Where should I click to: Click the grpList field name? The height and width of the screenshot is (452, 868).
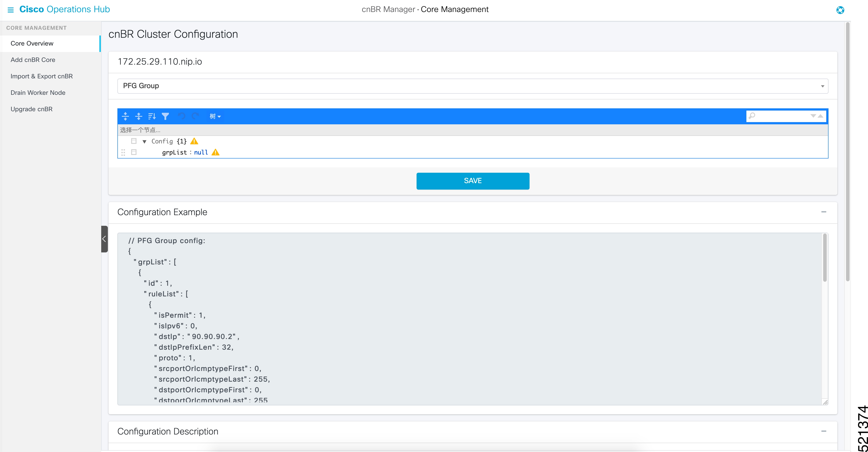coord(174,152)
